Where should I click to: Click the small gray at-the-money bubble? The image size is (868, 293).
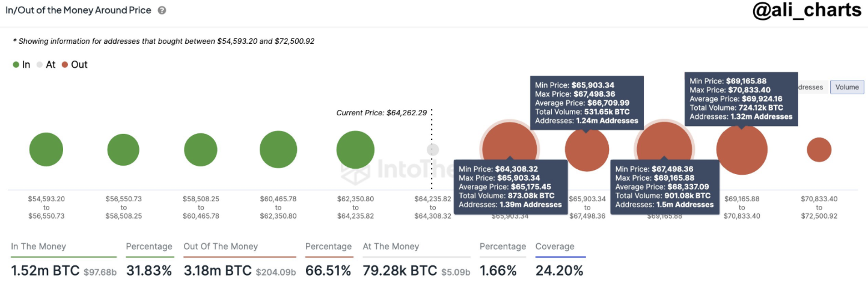tap(433, 150)
